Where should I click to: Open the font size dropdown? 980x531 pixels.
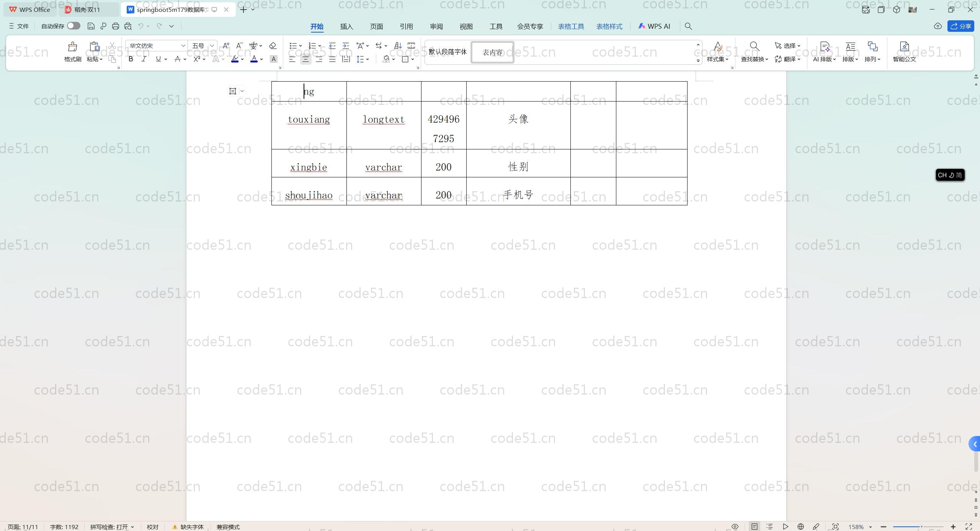[212, 46]
